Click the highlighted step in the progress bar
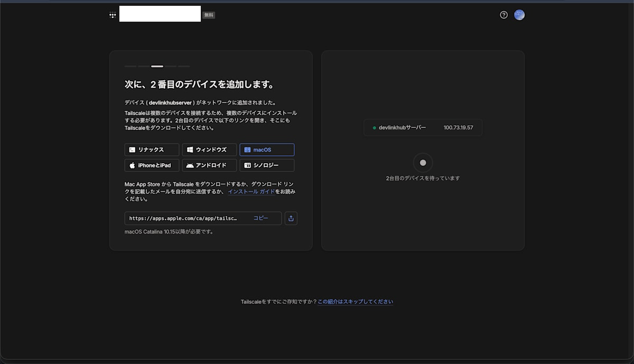The image size is (634, 364). [x=156, y=66]
